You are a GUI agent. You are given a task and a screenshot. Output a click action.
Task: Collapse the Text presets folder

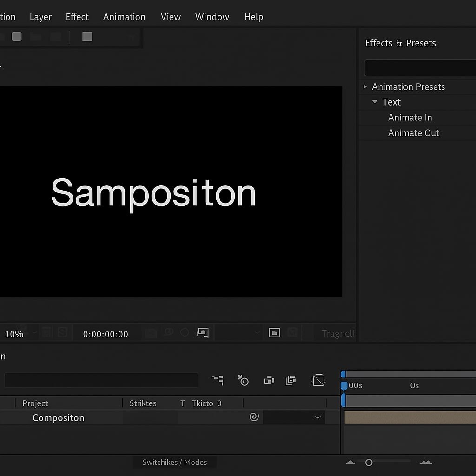pos(375,102)
